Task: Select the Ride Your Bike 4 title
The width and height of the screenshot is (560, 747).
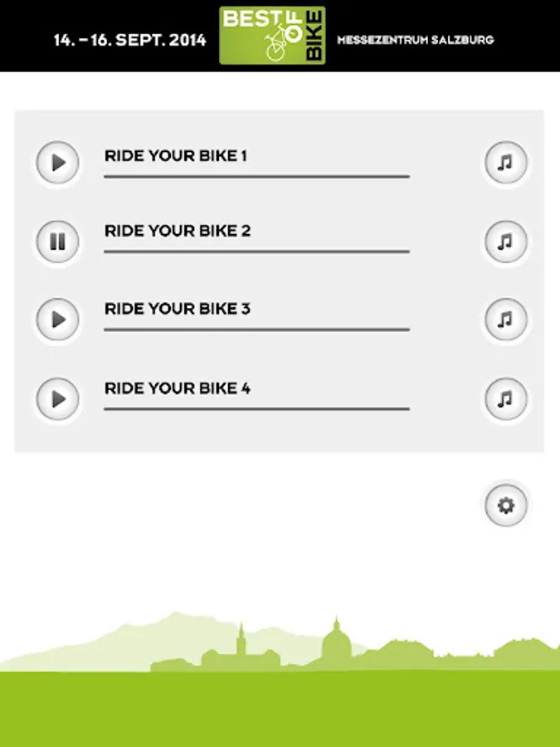Action: 178,388
